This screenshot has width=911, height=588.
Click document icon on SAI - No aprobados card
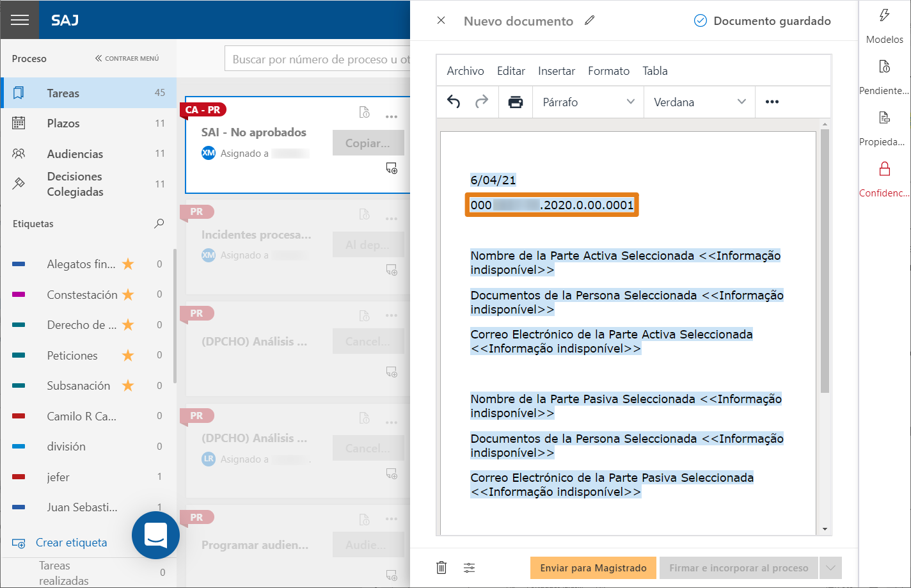point(365,113)
